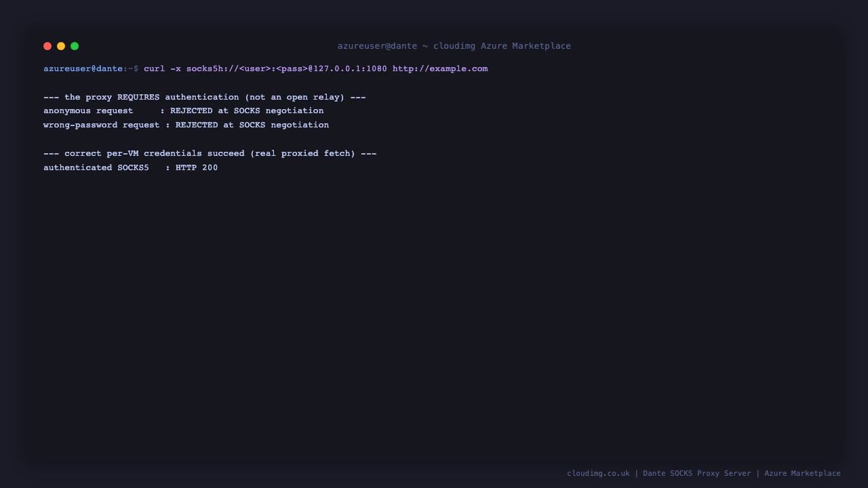Screen dimensions: 868x488
Task: Click the curl socks5h command text
Action: (315, 68)
